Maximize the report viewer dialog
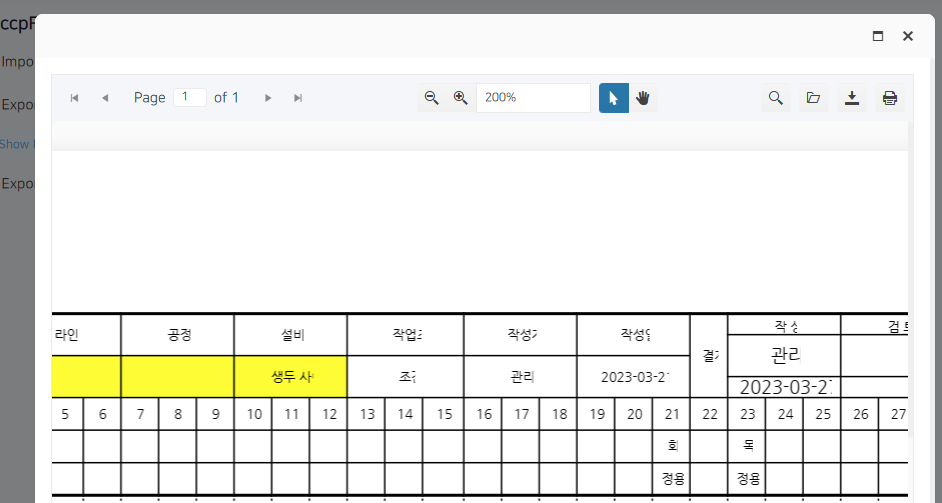Viewport: 942px width, 503px height. [878, 36]
